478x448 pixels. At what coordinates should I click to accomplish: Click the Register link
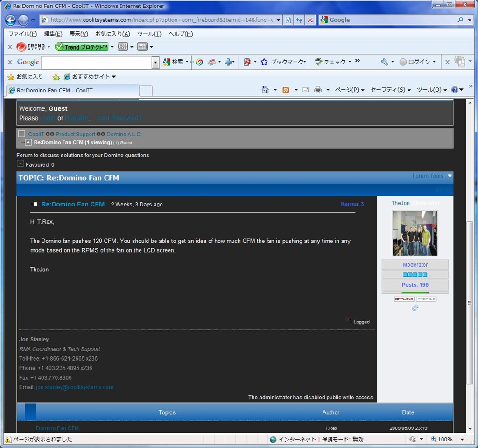(77, 118)
